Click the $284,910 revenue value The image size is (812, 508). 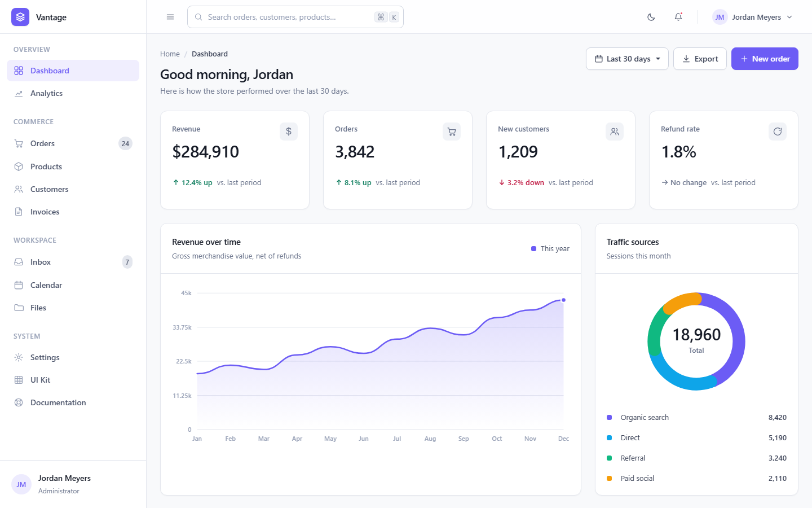tap(205, 152)
